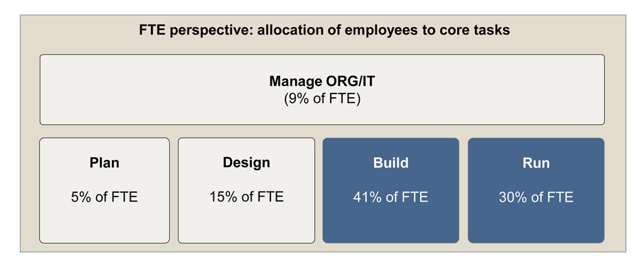
Task: Click the 'Manage ORG/IT' heading text
Action: tap(322, 81)
